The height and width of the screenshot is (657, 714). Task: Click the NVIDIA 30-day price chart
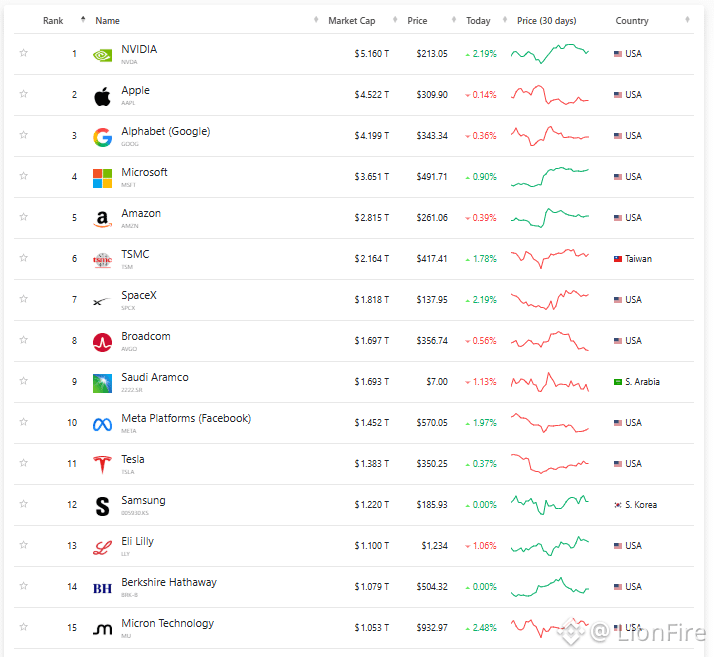pos(550,54)
